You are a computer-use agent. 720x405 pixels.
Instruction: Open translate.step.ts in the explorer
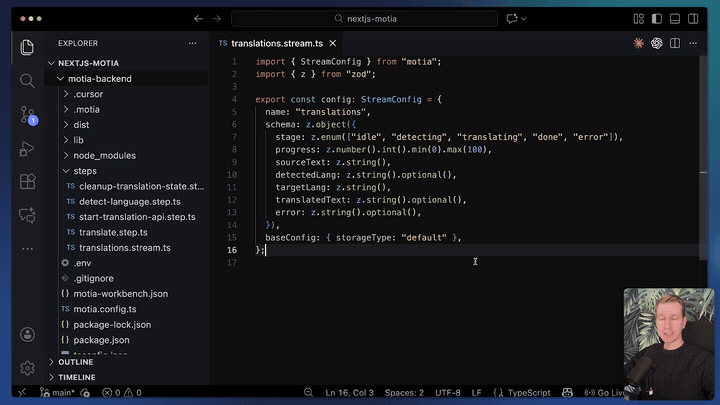tap(116, 232)
